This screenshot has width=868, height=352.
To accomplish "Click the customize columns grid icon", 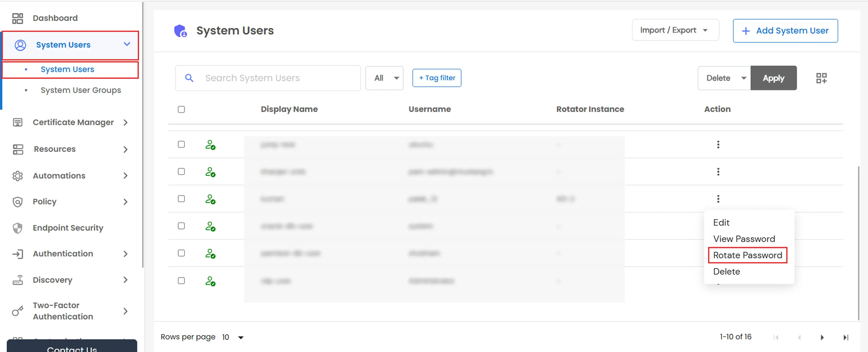I will (x=821, y=78).
